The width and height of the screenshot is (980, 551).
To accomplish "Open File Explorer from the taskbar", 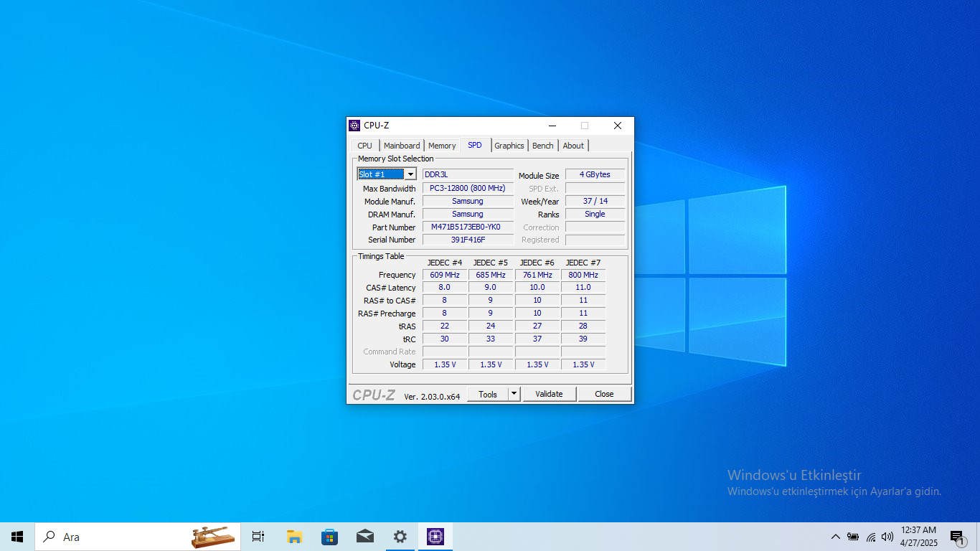I will coord(294,537).
